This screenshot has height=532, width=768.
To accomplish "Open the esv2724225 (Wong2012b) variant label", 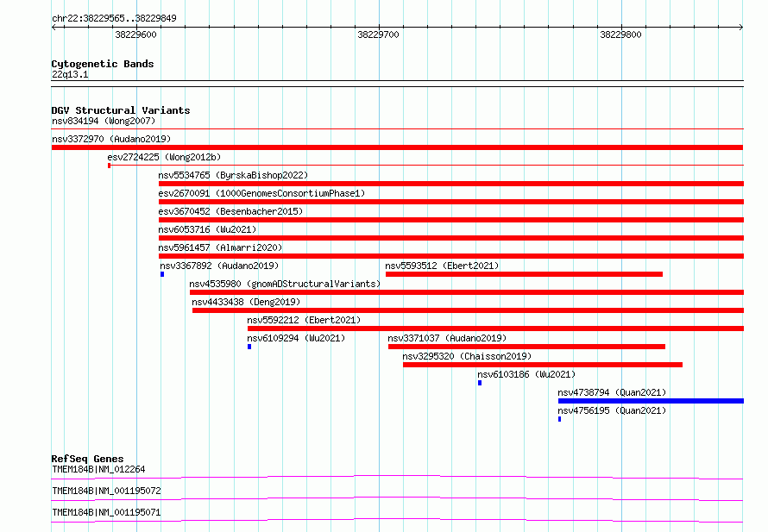I will [x=164, y=157].
